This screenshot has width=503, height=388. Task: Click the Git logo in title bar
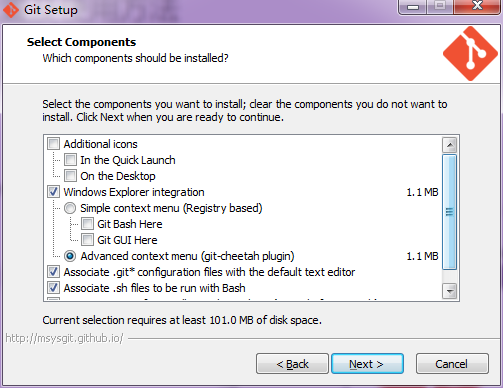click(x=10, y=10)
